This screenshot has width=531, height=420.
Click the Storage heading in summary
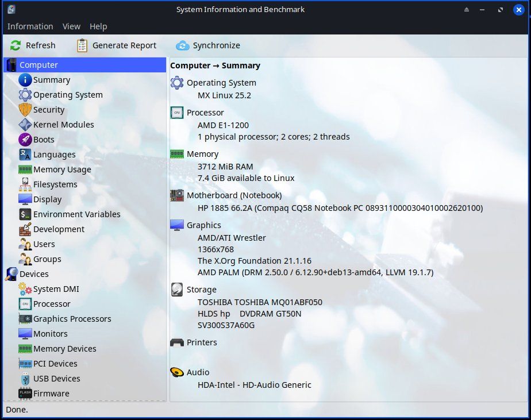click(202, 290)
